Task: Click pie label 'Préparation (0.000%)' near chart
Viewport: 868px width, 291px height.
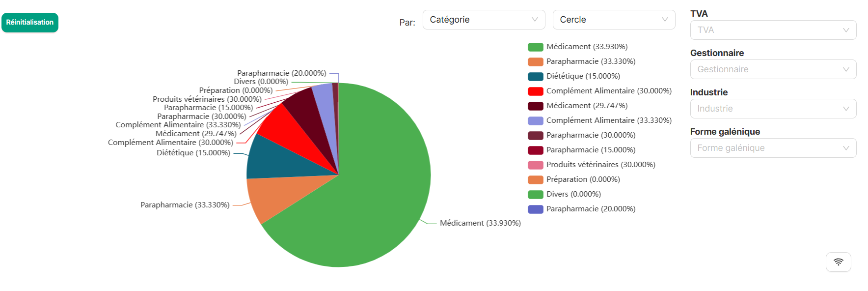Action: [236, 90]
